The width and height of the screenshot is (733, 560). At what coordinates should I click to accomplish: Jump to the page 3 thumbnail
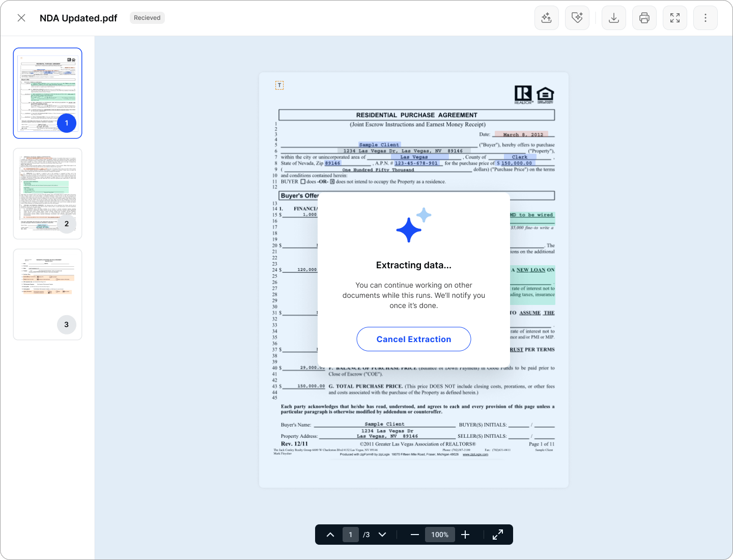click(47, 294)
